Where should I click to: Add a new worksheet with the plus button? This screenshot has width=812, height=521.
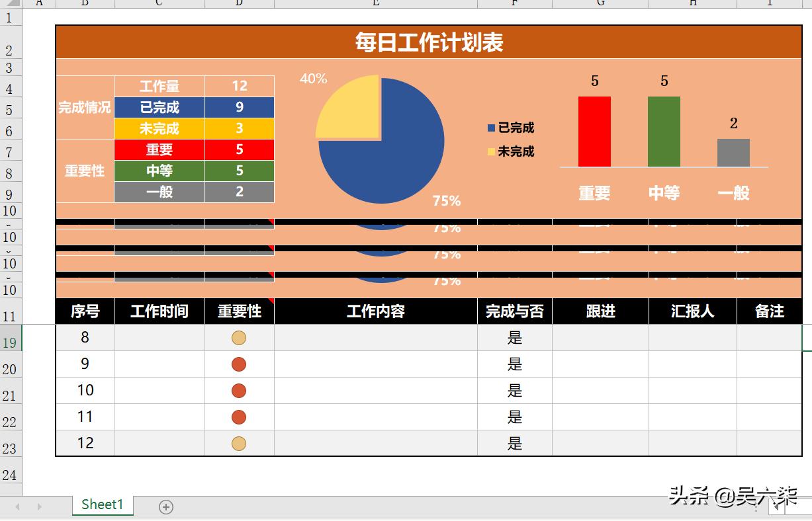[166, 507]
